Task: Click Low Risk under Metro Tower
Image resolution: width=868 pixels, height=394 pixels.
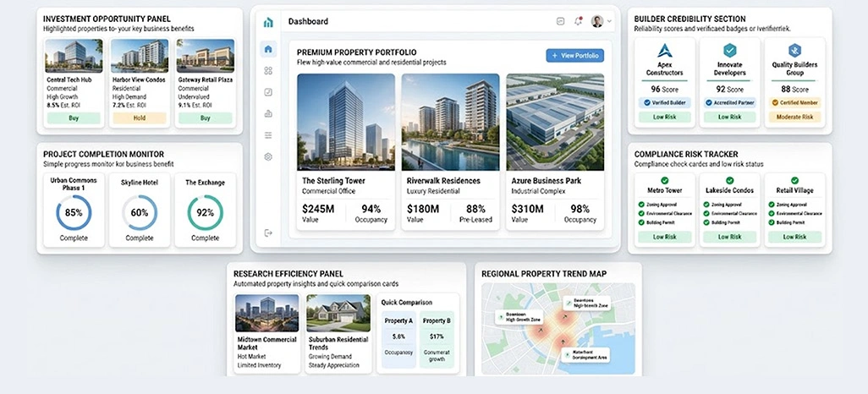Action: point(665,237)
